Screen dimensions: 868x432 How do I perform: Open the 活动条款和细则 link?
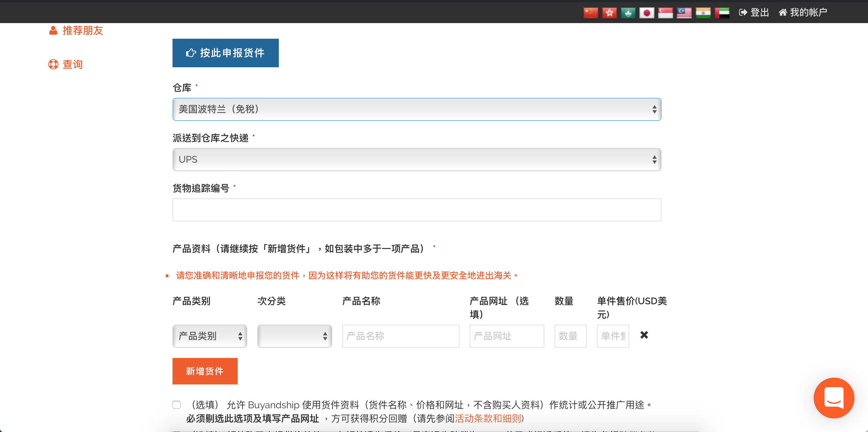point(488,418)
